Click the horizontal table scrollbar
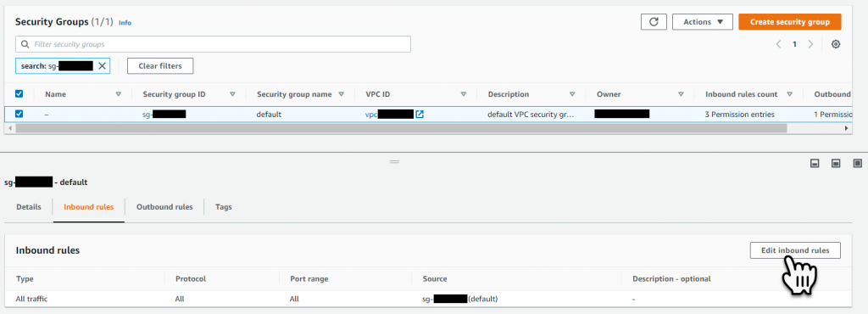Screen dimensions: 868x314 click(x=401, y=128)
